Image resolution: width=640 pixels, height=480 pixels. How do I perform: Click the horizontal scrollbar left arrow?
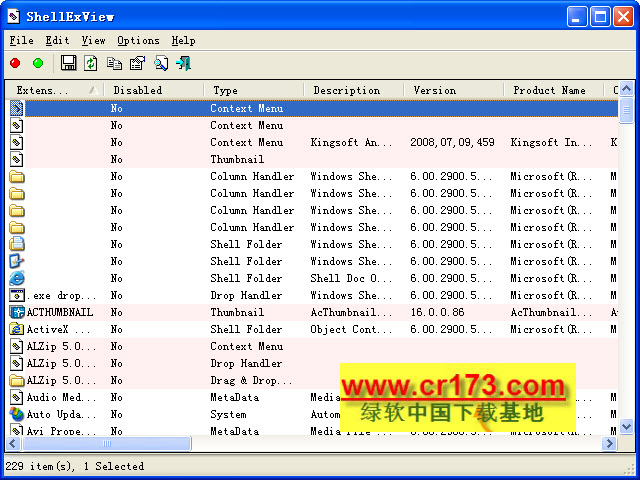pyautogui.click(x=13, y=443)
